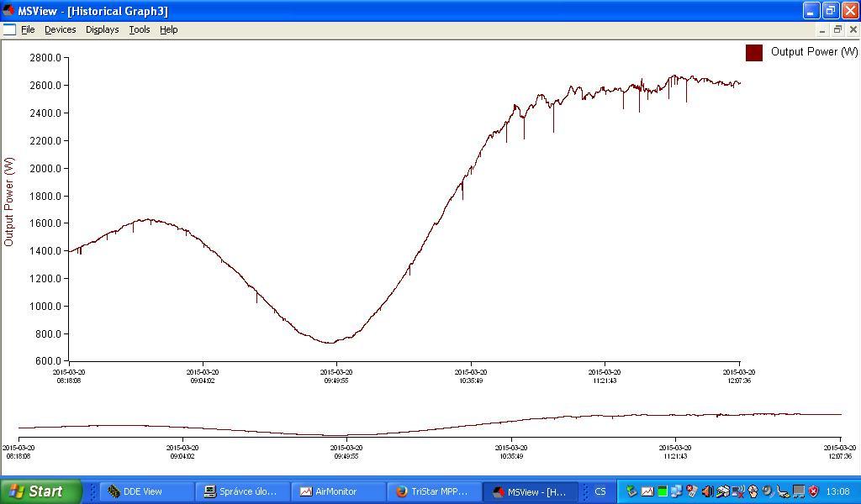Open the Devices menu
The width and height of the screenshot is (861, 504).
point(60,29)
